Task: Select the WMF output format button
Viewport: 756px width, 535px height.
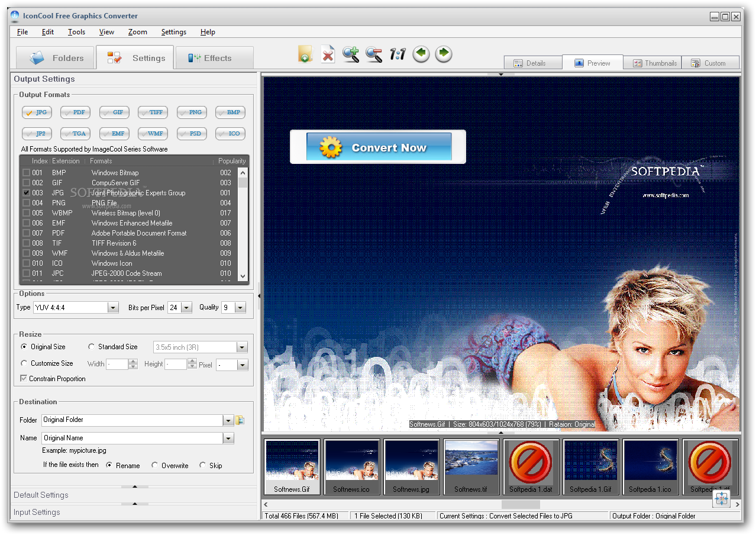Action: click(x=153, y=134)
